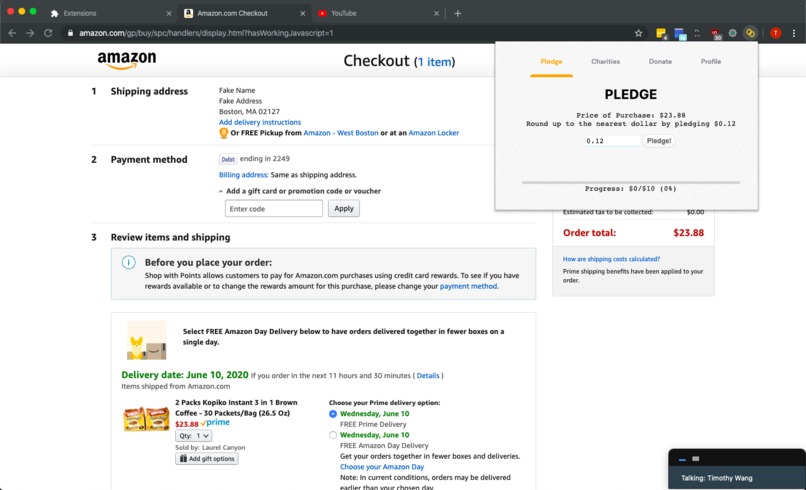Image resolution: width=806 pixels, height=490 pixels.
Task: Bookmark this page with star icon
Action: [x=638, y=33]
